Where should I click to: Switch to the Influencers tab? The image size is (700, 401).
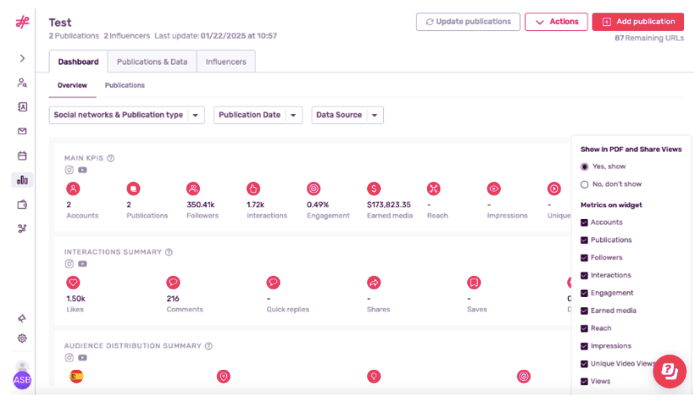point(226,62)
